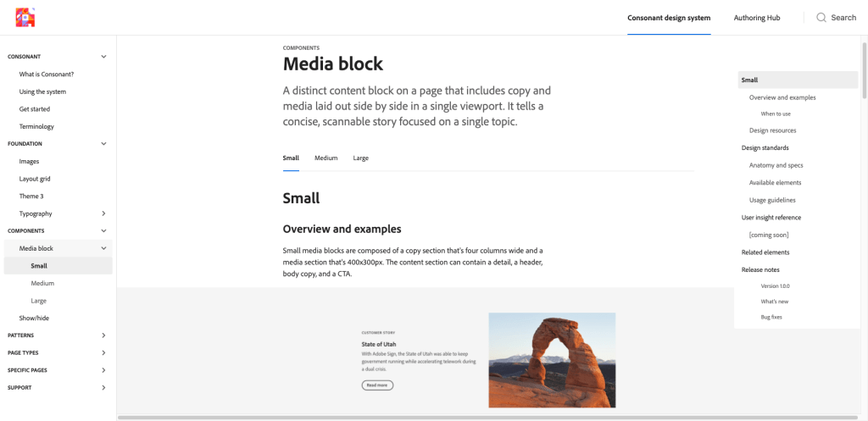Expand the Page Types section arrow
The height and width of the screenshot is (421, 868).
[x=103, y=352]
